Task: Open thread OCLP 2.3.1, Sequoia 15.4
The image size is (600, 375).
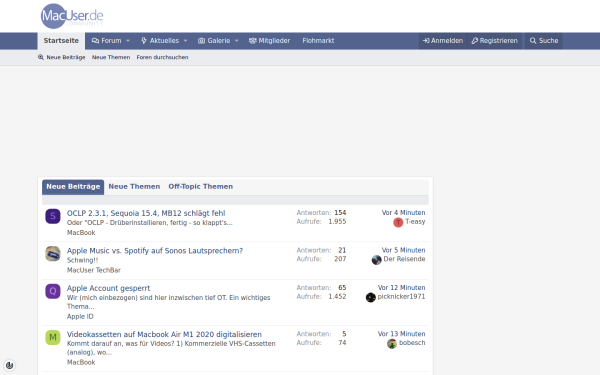Action: pos(146,213)
